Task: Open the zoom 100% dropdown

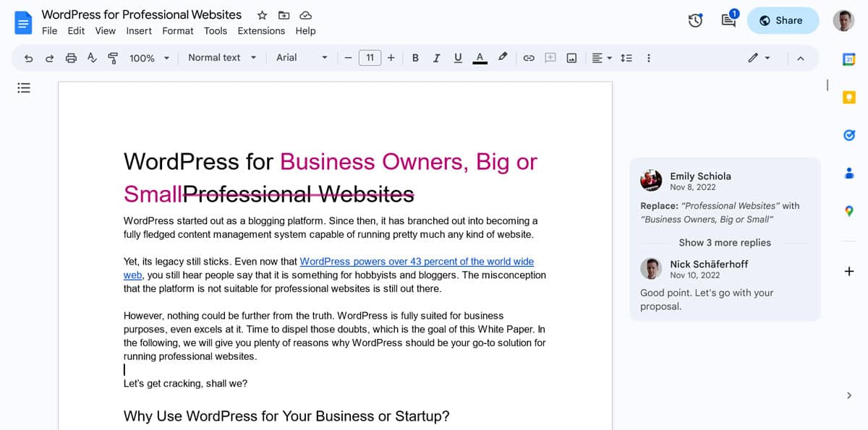Action: coord(150,58)
